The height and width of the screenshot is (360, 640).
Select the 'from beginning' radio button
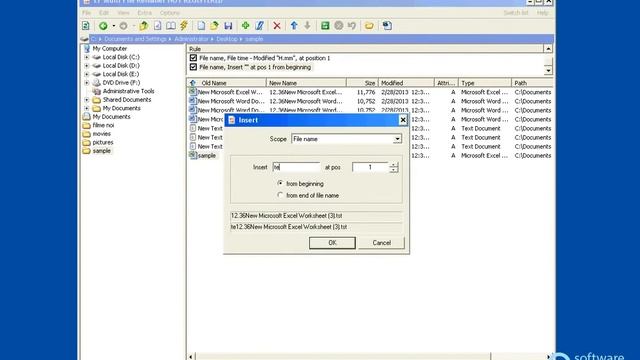[280, 183]
